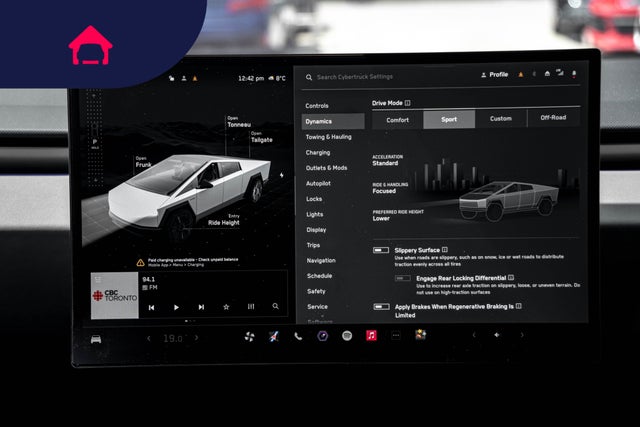Skip to previous radio station
The image size is (640, 427).
[151, 307]
